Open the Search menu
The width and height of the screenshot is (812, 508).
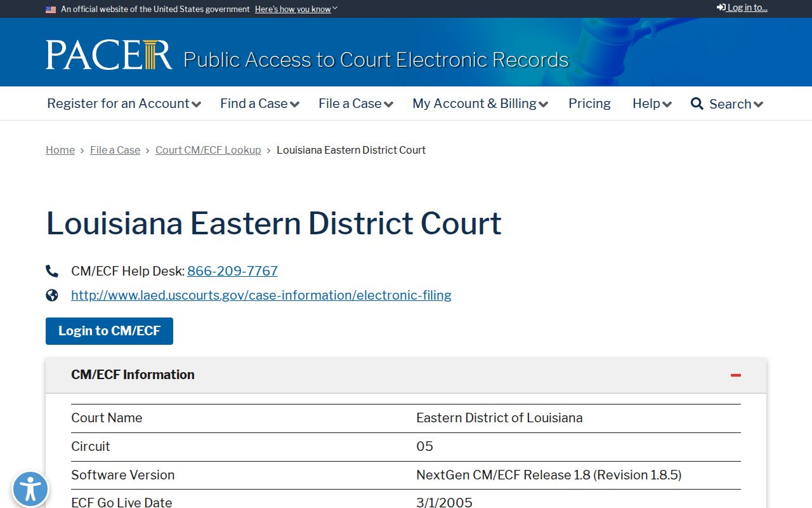(727, 104)
